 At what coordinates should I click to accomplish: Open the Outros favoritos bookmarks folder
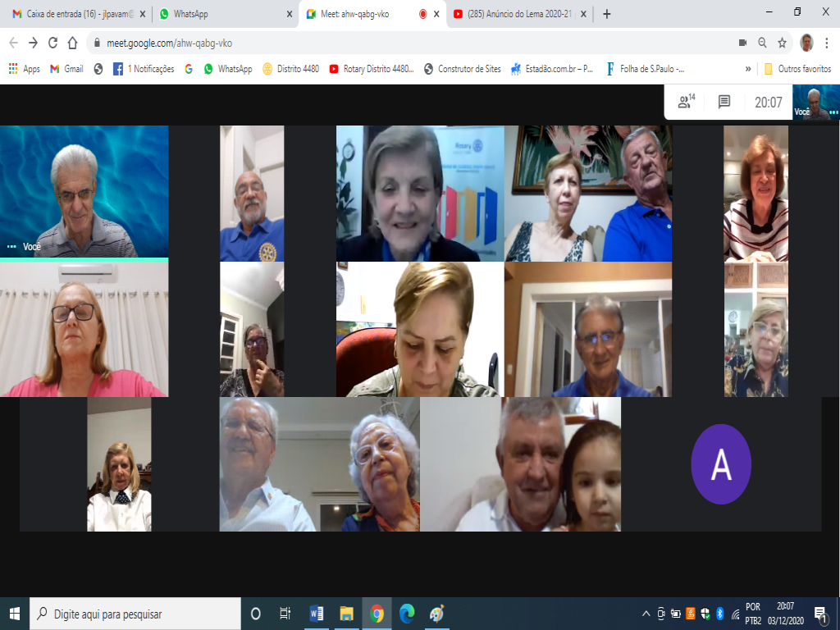797,69
